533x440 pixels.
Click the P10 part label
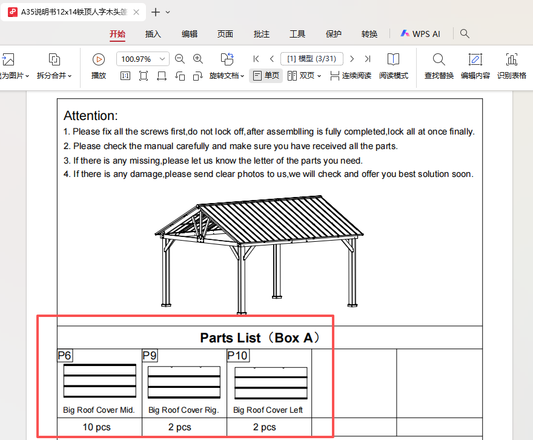click(x=238, y=356)
